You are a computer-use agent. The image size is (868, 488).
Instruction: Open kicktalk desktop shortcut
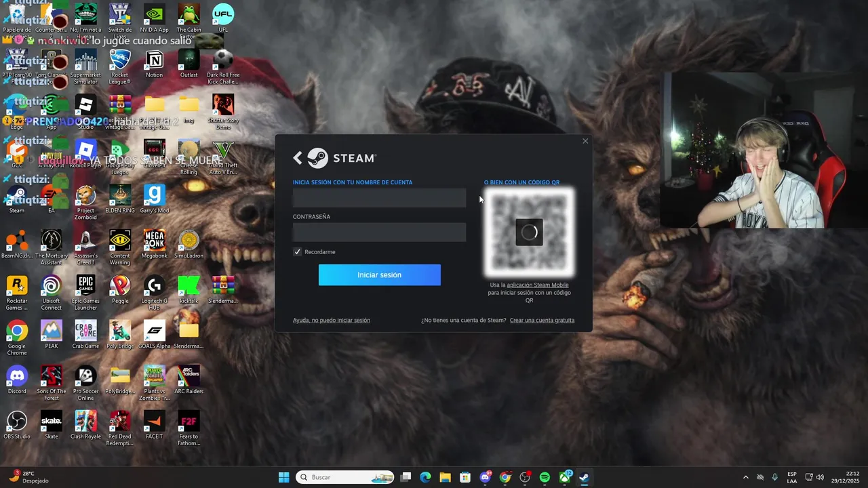[189, 290]
